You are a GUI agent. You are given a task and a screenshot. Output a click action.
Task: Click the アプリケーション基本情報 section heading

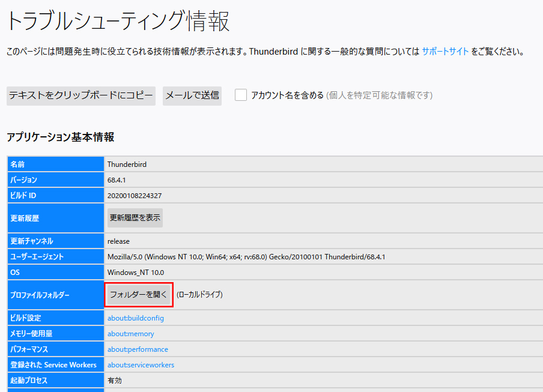(60, 137)
